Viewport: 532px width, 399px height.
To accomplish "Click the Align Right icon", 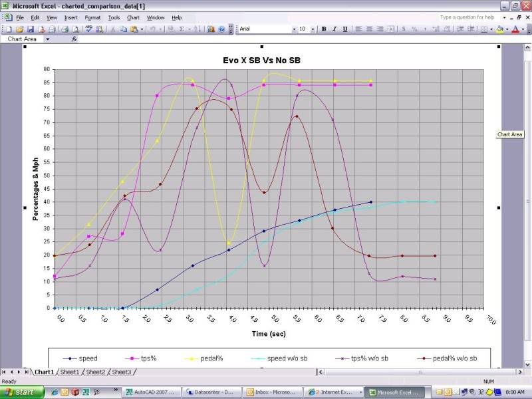I will [x=380, y=29].
